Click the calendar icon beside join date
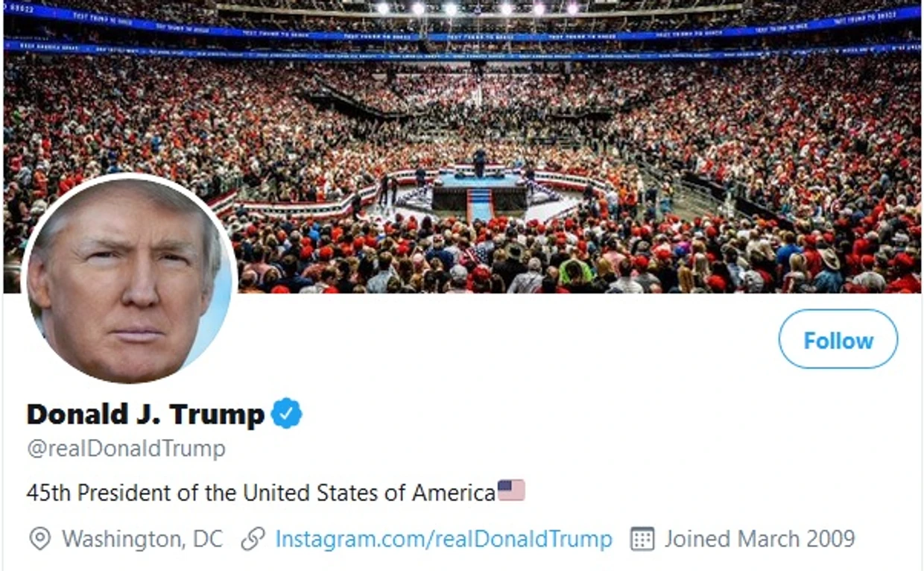The height and width of the screenshot is (571, 924). (642, 539)
